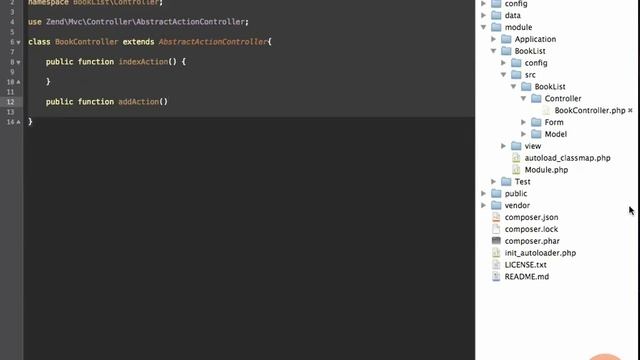Open README.md file
Viewport: 640px width, 360px height.
527,276
